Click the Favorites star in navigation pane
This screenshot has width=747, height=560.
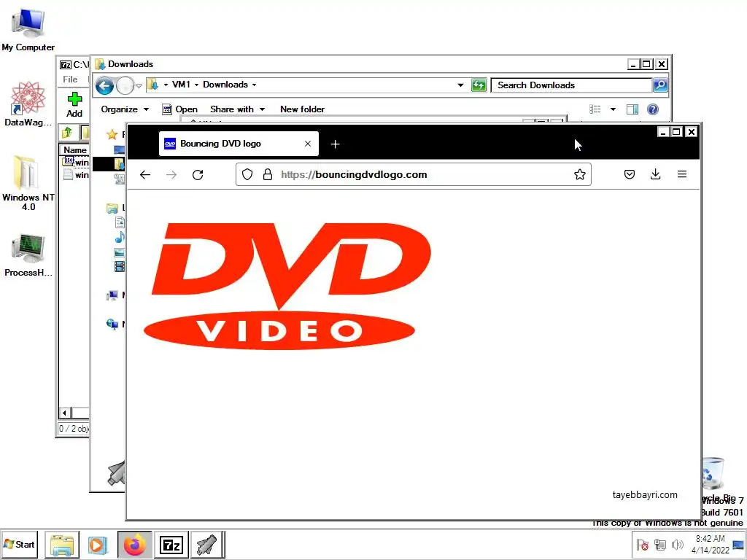[x=112, y=135]
